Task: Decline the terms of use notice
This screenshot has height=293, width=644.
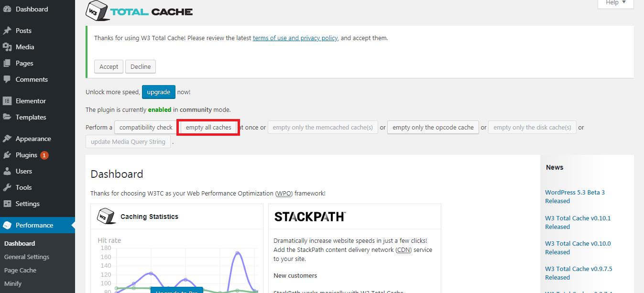Action: coord(141,66)
